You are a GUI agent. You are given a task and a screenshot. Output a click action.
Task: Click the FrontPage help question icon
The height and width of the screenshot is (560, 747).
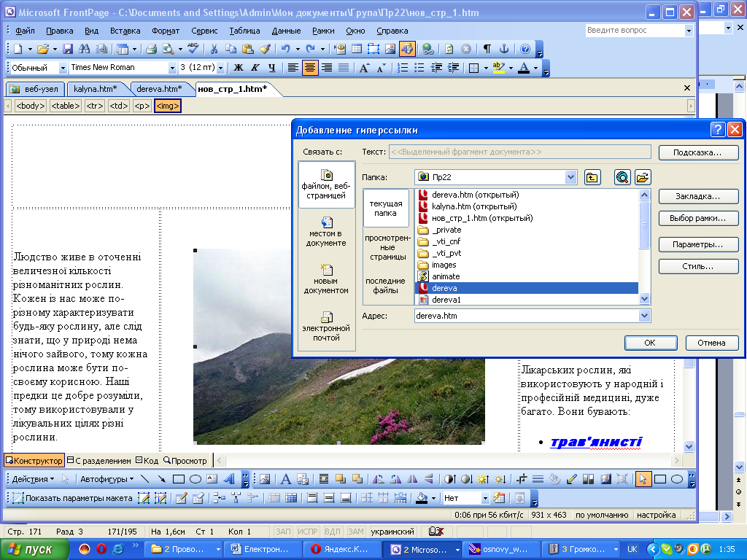(525, 49)
